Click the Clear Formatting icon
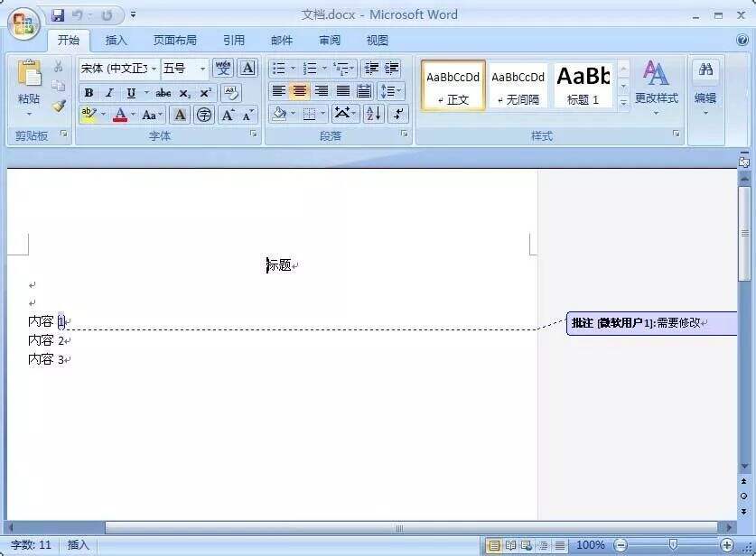 pyautogui.click(x=231, y=94)
